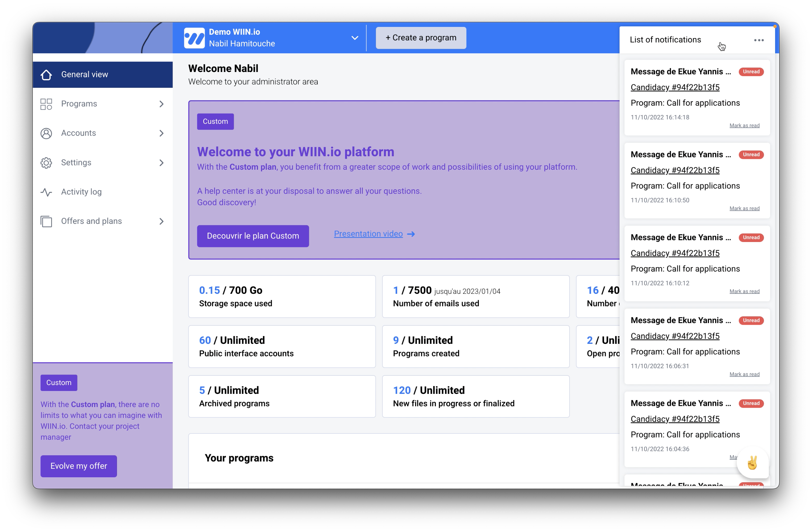Image resolution: width=812 pixels, height=532 pixels.
Task: Click the Create a program button
Action: pos(421,37)
